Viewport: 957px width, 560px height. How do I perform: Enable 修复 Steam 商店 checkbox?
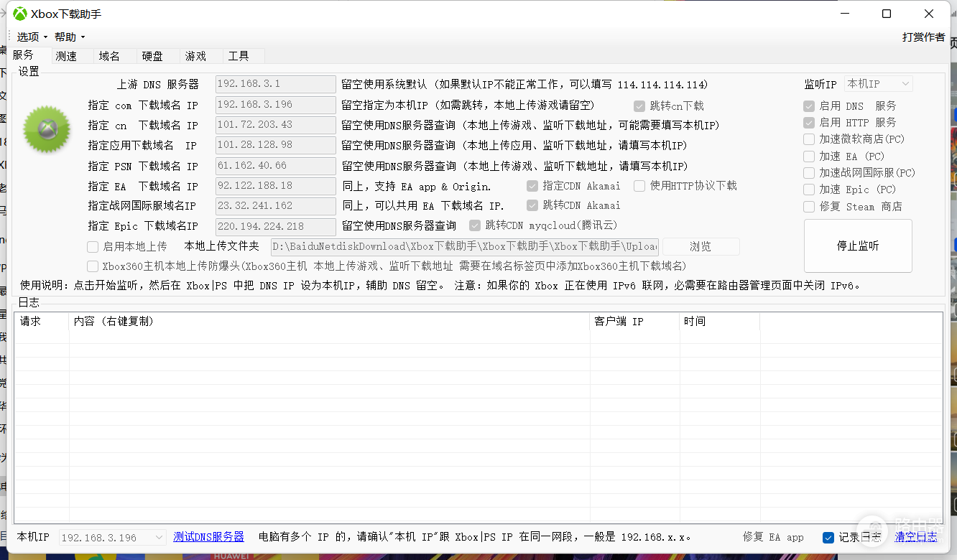[x=809, y=207]
